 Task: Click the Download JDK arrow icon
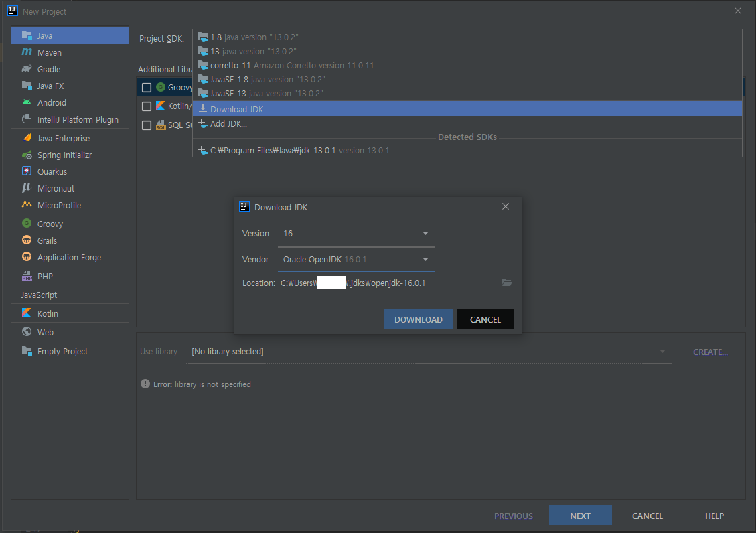click(x=203, y=109)
